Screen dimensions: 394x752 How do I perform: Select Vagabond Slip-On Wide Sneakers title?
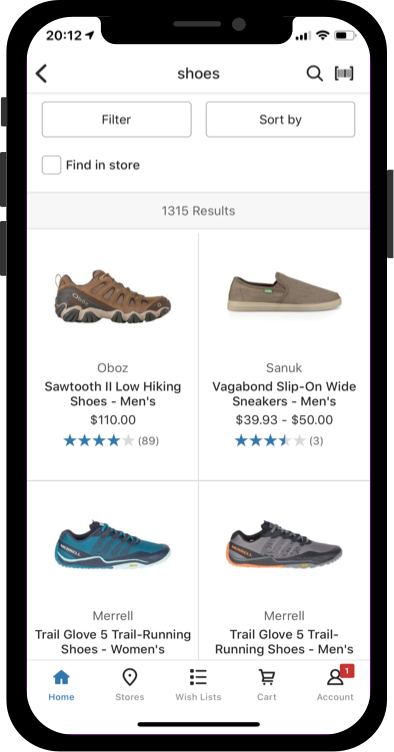click(284, 394)
